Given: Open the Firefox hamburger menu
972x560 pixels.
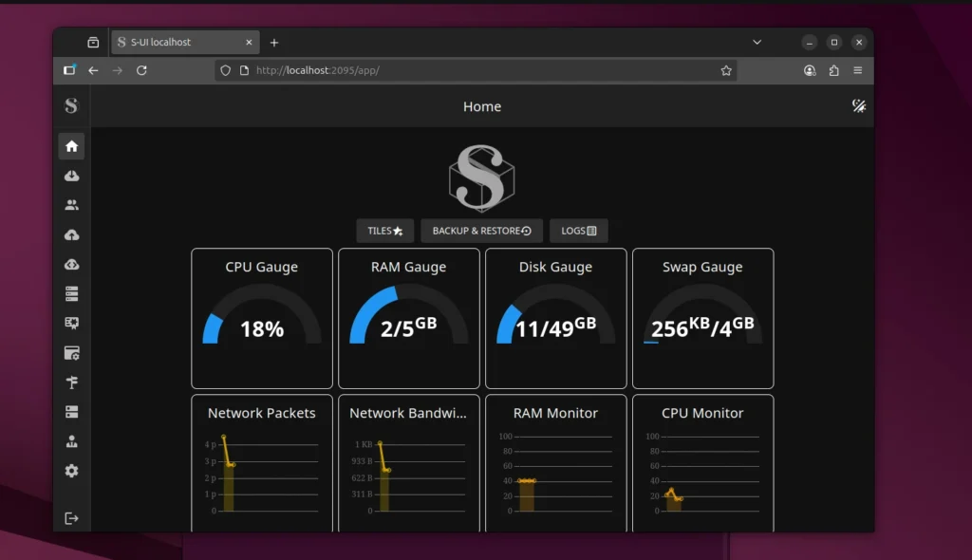Looking at the screenshot, I should point(857,69).
